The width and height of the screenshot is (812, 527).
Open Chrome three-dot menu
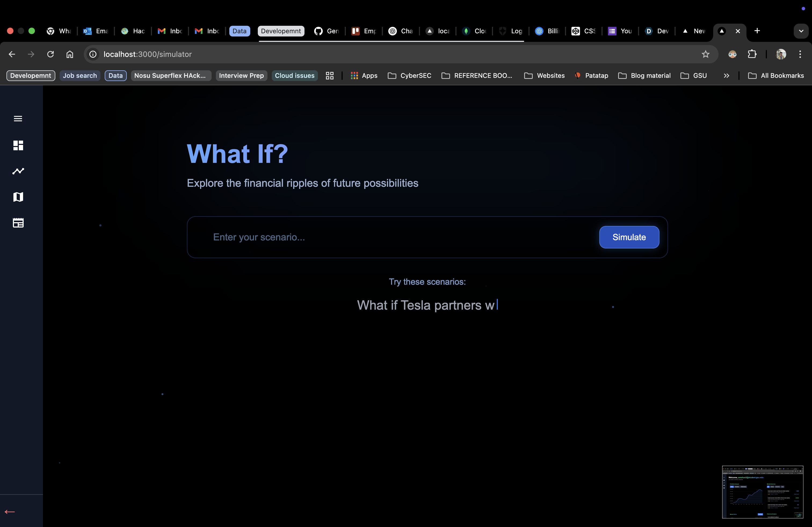click(x=800, y=54)
